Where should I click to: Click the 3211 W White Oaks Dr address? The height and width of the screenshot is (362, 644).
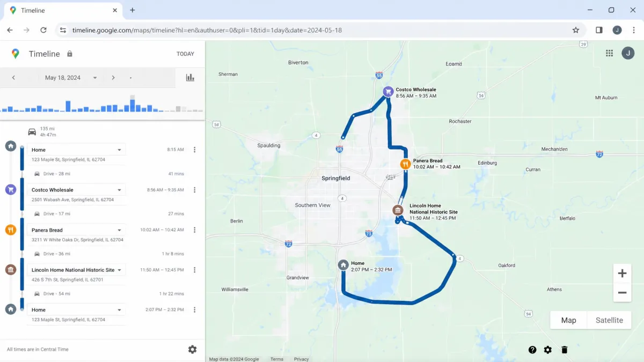[77, 240]
